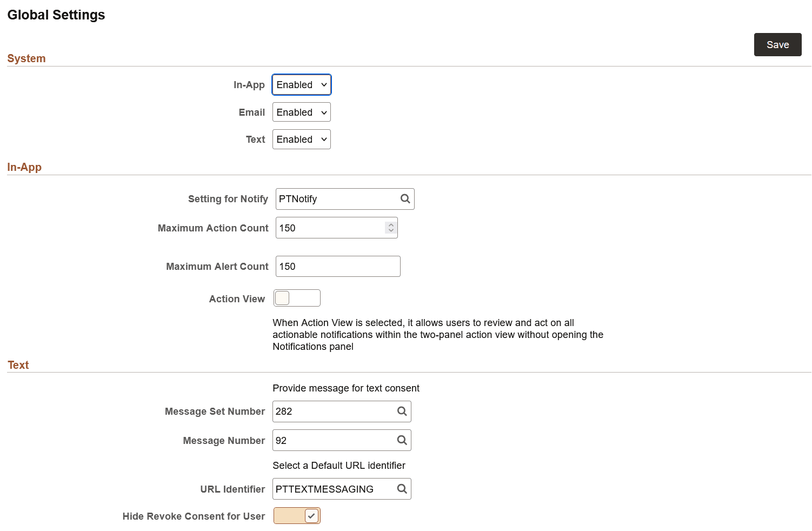Open the In-App status dropdown
812x531 pixels.
click(x=301, y=84)
